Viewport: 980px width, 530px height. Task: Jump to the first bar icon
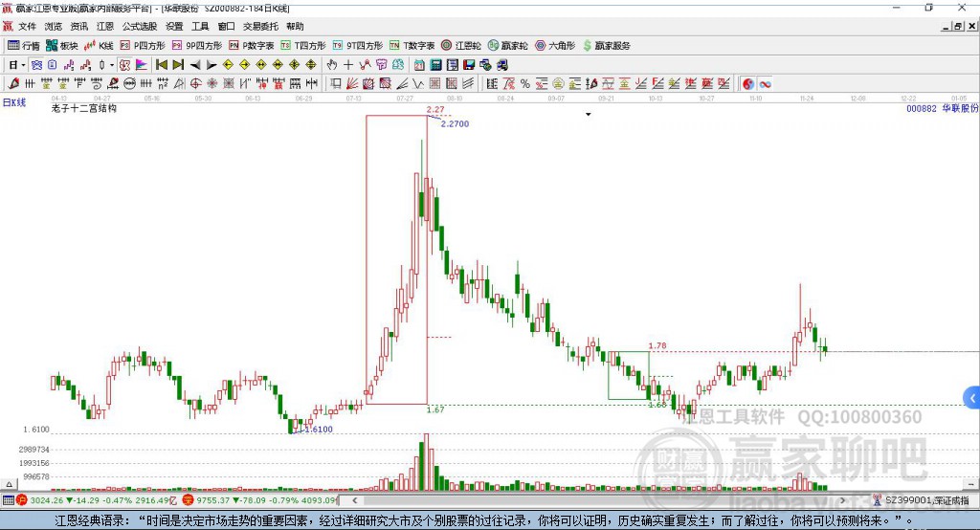click(x=162, y=65)
